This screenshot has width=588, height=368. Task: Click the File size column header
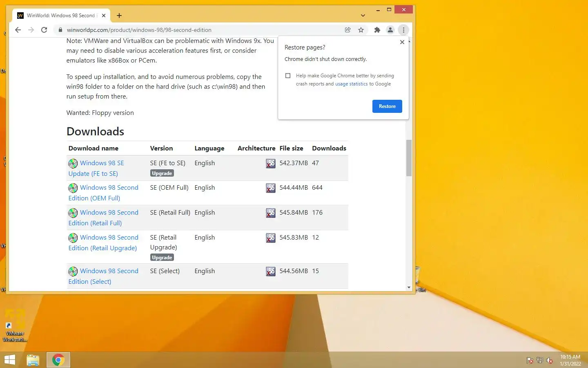point(291,148)
